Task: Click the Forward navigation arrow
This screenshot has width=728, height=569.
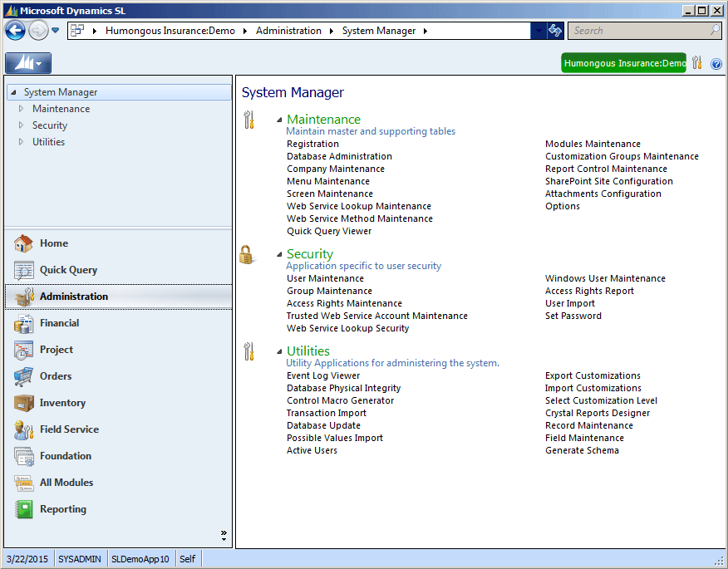Action: pyautogui.click(x=38, y=31)
